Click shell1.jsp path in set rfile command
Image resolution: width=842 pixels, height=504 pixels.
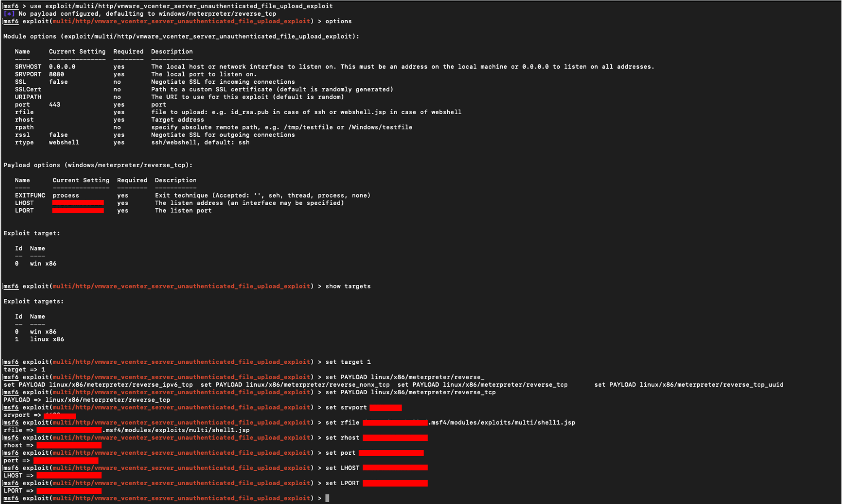coord(502,422)
